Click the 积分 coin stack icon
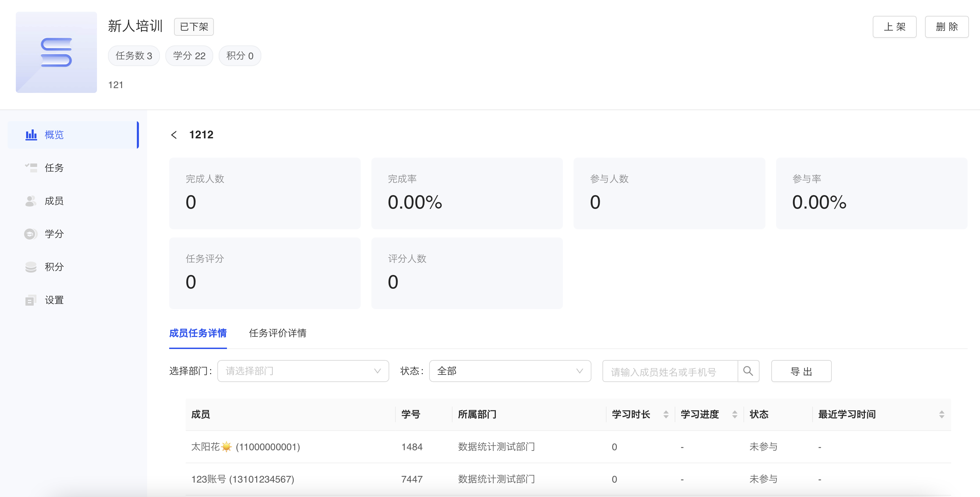 point(31,267)
